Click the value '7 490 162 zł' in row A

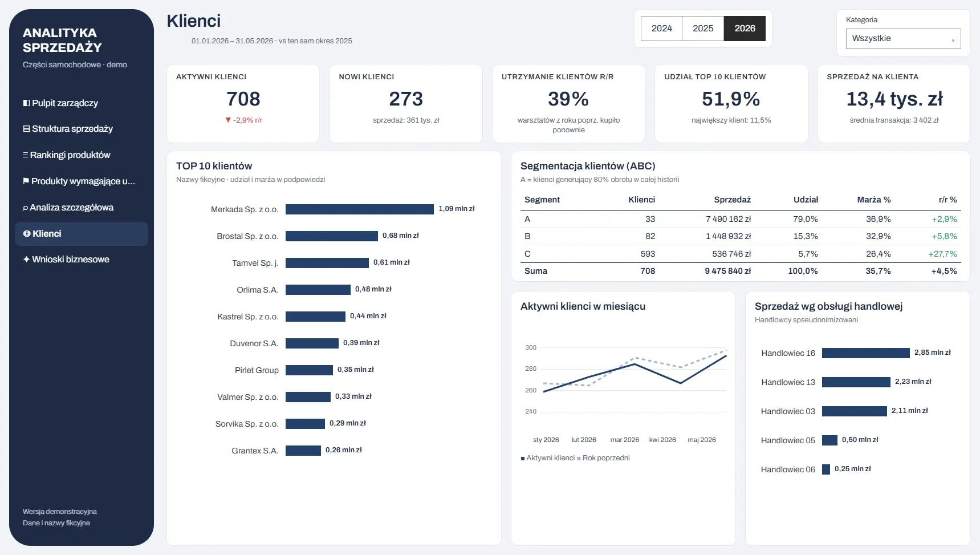[728, 219]
